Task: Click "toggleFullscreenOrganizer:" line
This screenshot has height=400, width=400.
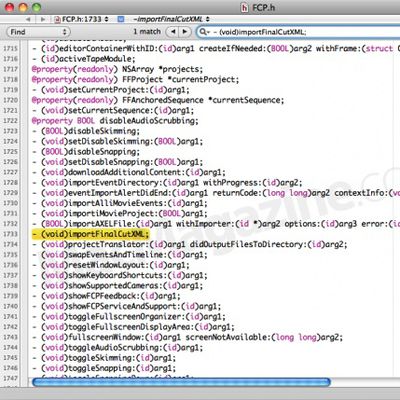Action: (x=129, y=317)
